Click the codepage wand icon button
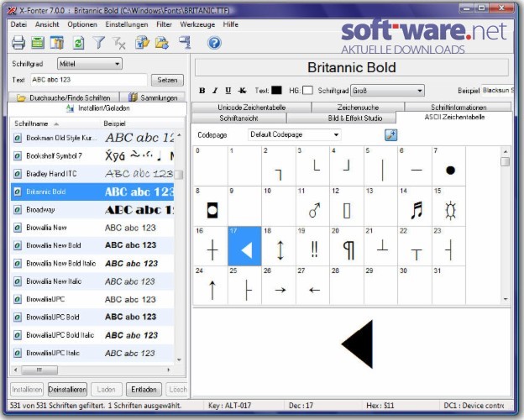Image resolution: width=524 pixels, height=420 pixels. [x=391, y=134]
